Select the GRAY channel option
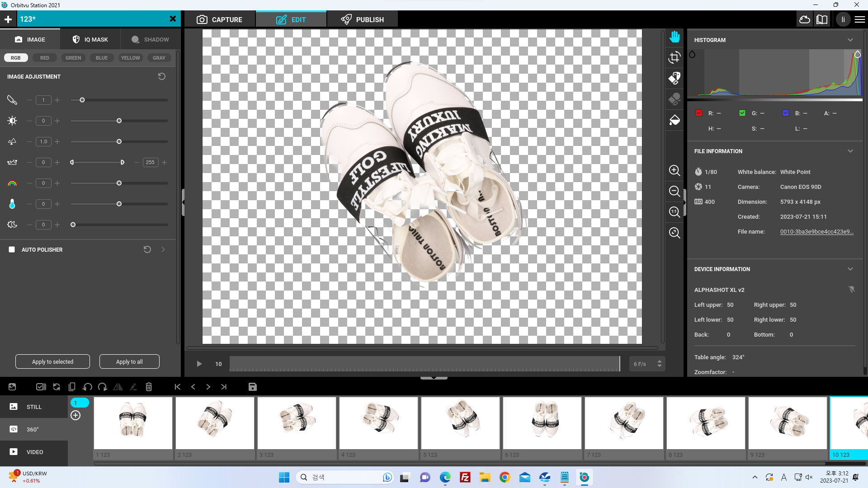868x488 pixels. 159,58
